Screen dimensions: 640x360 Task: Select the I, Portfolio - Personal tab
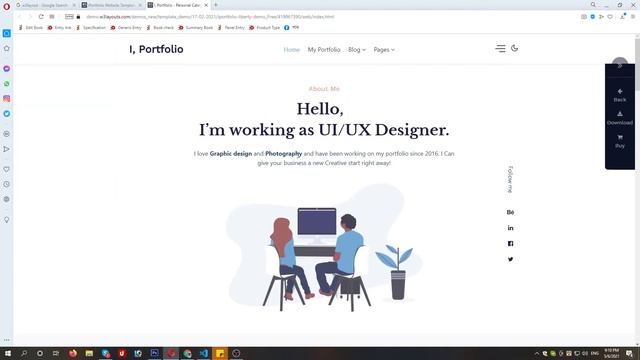178,5
